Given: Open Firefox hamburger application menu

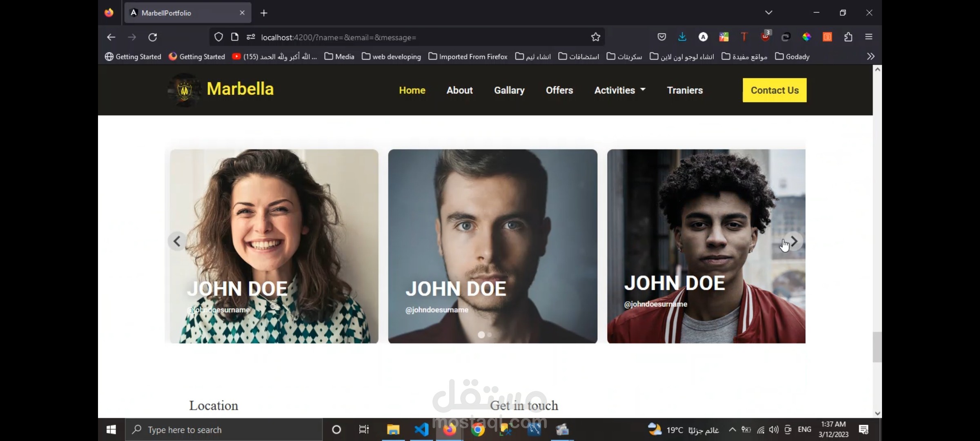Looking at the screenshot, I should tap(869, 37).
